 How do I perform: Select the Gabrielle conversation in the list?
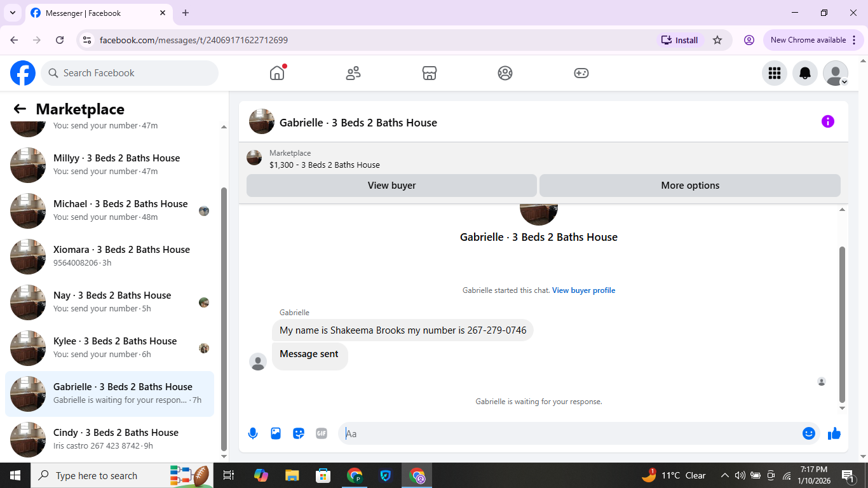[x=109, y=394]
